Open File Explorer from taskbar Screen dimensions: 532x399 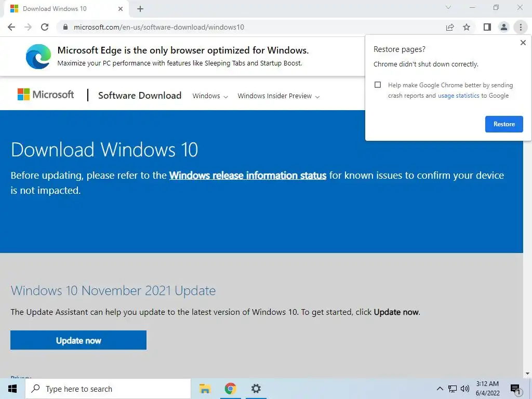(x=205, y=389)
